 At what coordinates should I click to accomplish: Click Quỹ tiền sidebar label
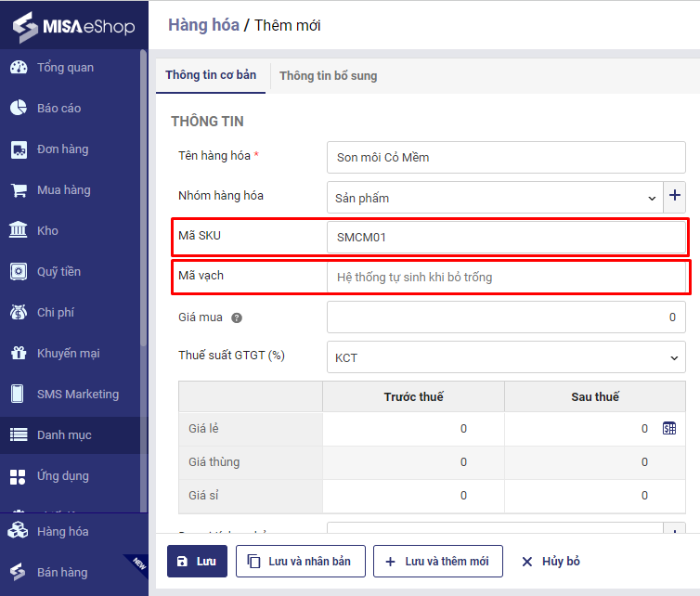[x=58, y=271]
